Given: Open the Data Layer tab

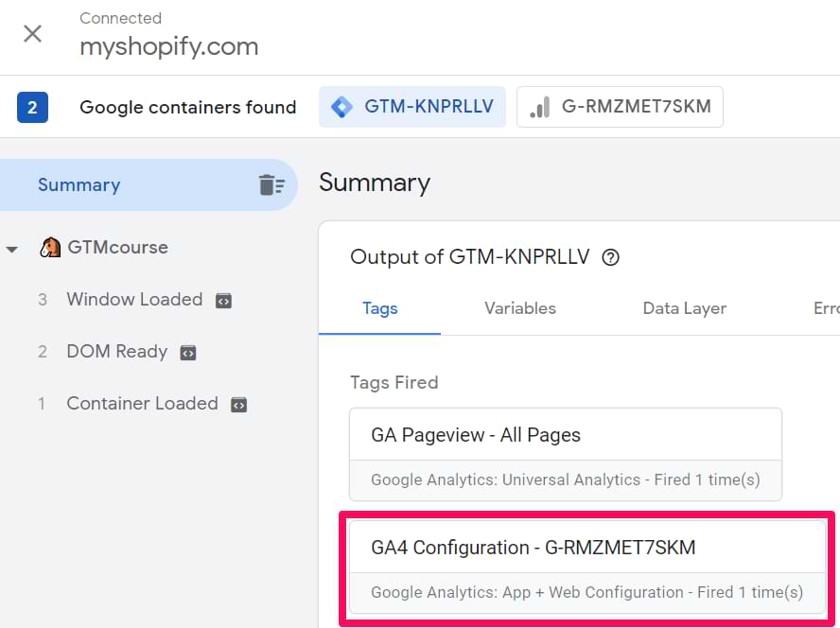Looking at the screenshot, I should click(x=684, y=308).
